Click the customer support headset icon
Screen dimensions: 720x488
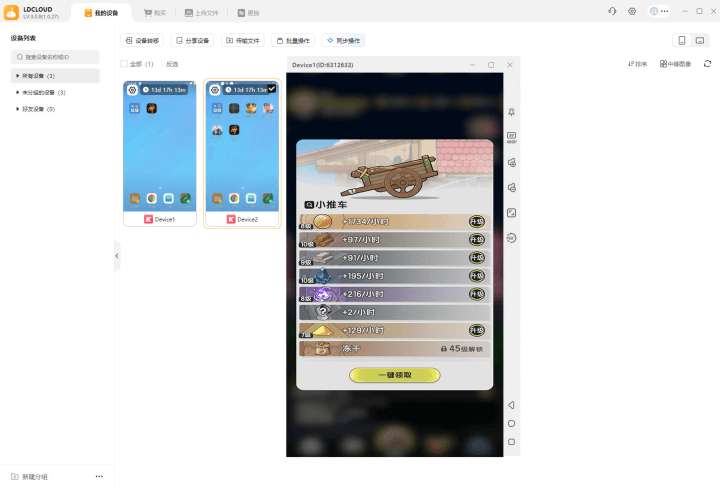[x=612, y=11]
